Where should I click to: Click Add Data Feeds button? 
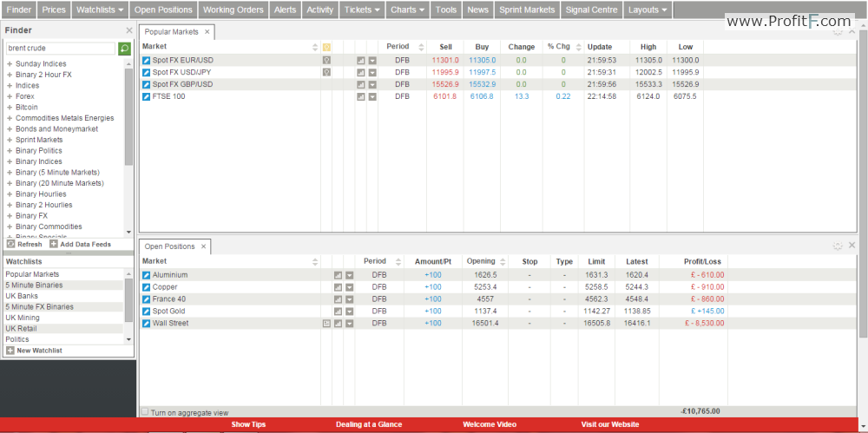[x=80, y=244]
